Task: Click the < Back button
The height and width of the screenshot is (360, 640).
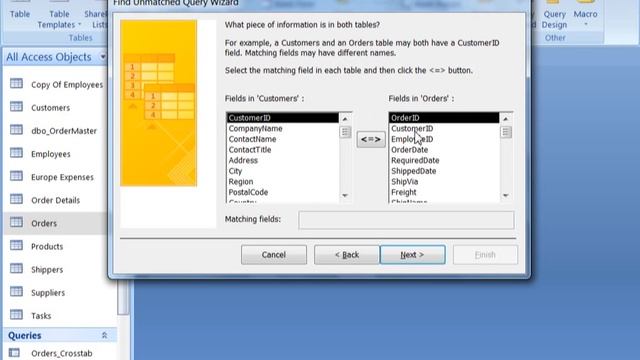Action: pyautogui.click(x=347, y=255)
